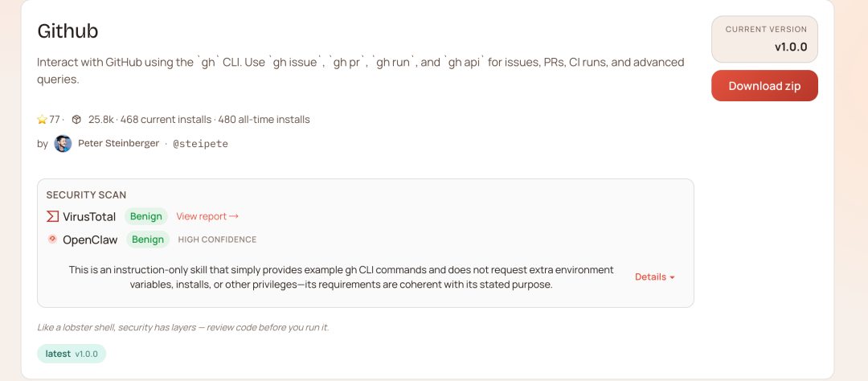Expand the security scan Details dropdown
The image size is (868, 381).
point(654,277)
